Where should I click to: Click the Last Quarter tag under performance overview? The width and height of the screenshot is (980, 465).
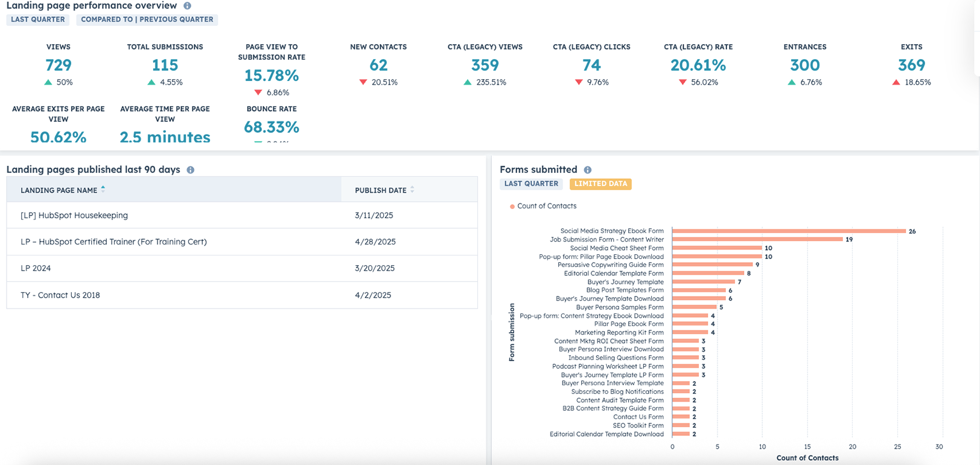(37, 19)
